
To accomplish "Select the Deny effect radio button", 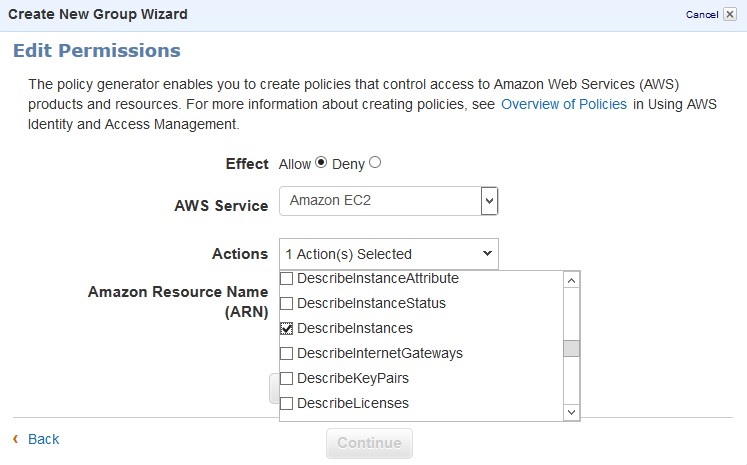I will (x=375, y=163).
